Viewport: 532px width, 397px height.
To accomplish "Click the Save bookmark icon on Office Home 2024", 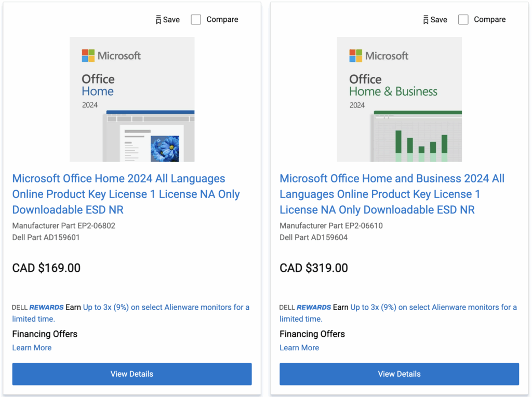I will [158, 19].
